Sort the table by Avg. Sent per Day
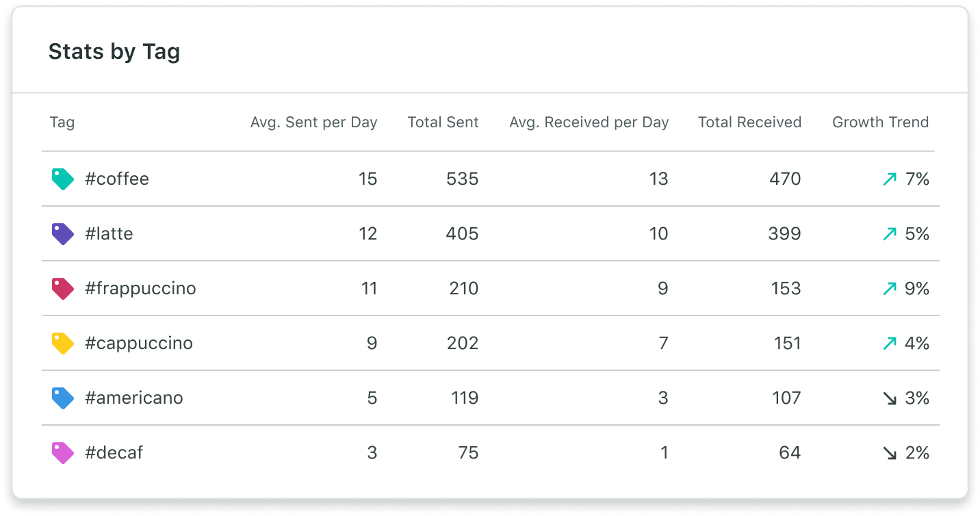This screenshot has height=516, width=980. click(313, 122)
